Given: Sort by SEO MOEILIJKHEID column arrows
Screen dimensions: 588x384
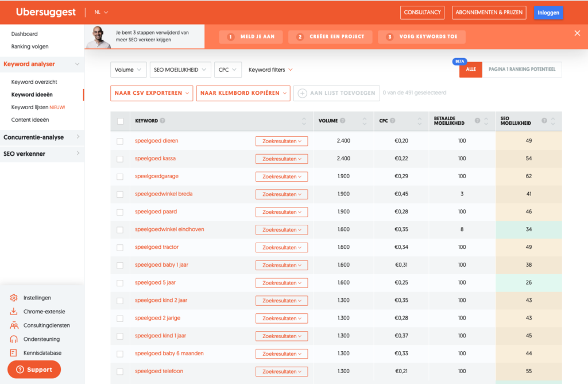Looking at the screenshot, I should pos(553,121).
